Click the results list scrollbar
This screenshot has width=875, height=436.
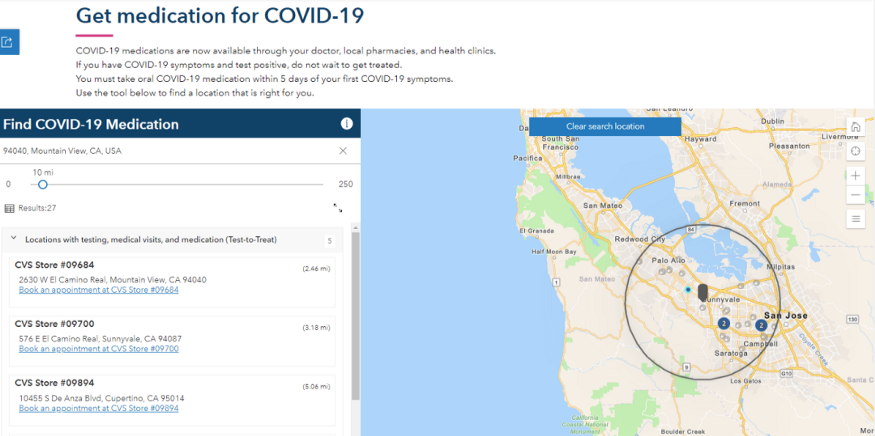click(x=355, y=315)
